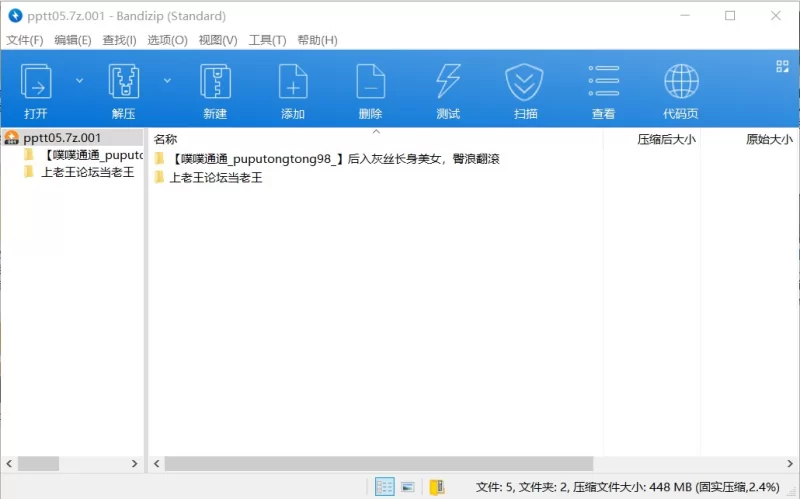Click the Scan (扫描) shield icon
Screen dimensions: 800x499
[x=524, y=82]
